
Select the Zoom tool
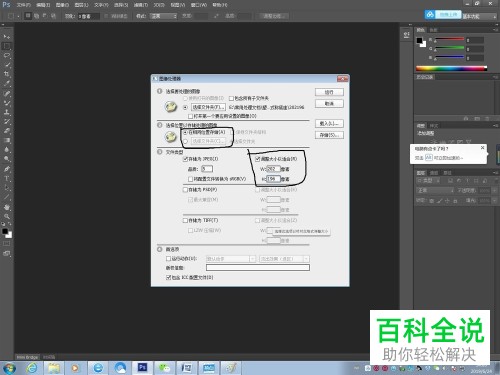pos(7,216)
